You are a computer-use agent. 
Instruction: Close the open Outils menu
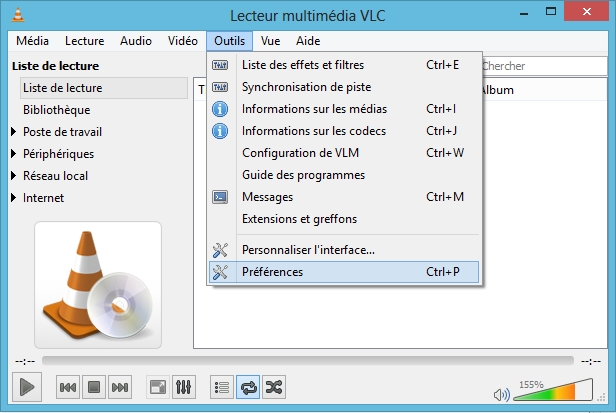(229, 41)
